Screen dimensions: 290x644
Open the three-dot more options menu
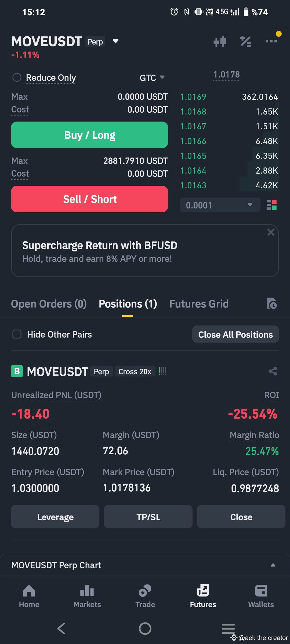point(271,41)
